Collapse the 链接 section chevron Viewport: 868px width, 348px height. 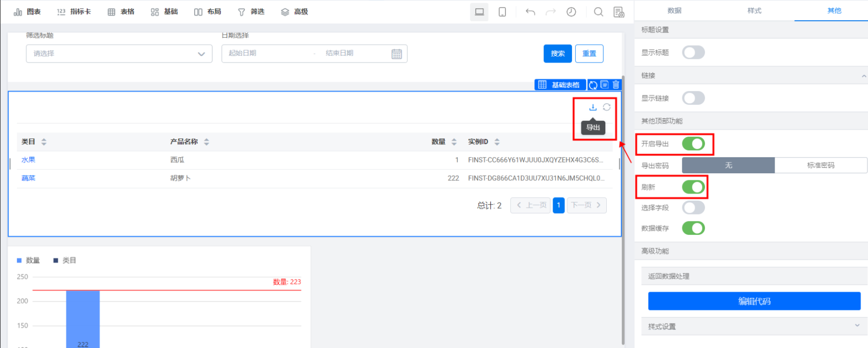point(864,76)
